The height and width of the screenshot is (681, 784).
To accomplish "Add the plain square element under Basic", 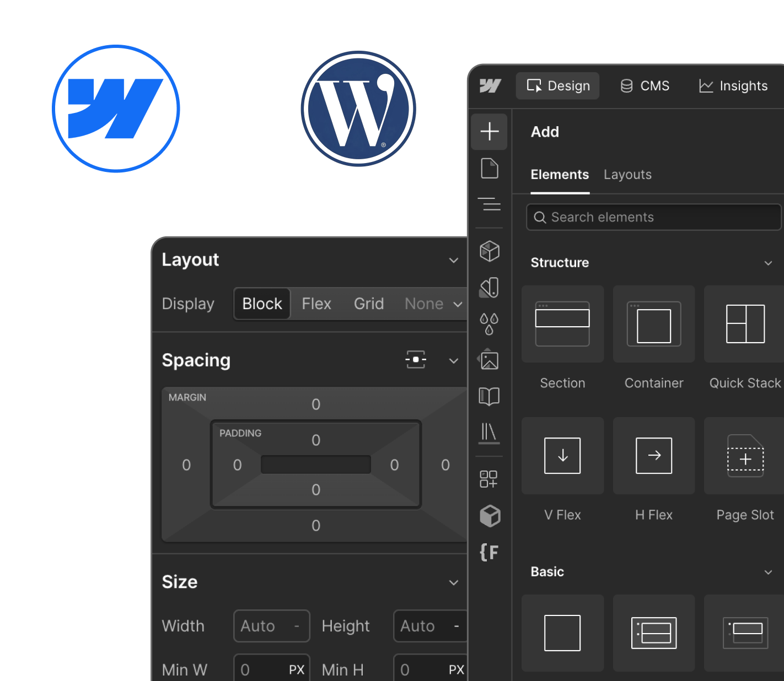I will coord(562,633).
